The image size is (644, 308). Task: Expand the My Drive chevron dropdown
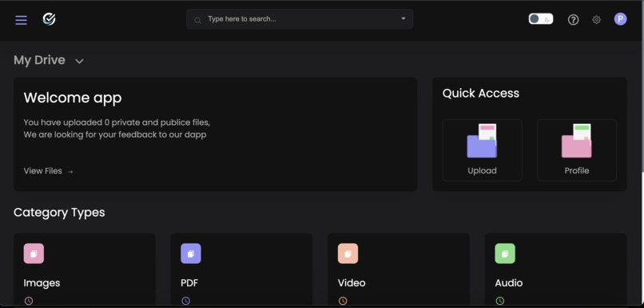(79, 62)
